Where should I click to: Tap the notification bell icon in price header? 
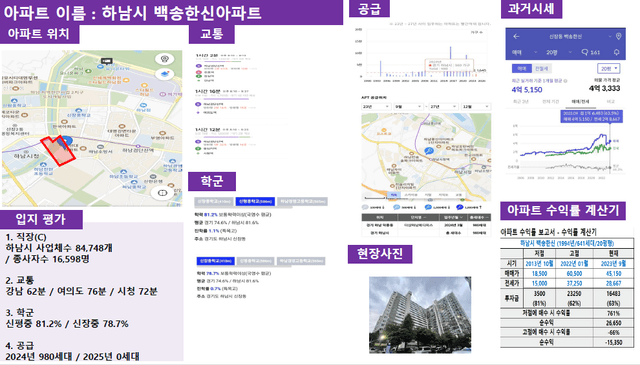click(x=616, y=52)
